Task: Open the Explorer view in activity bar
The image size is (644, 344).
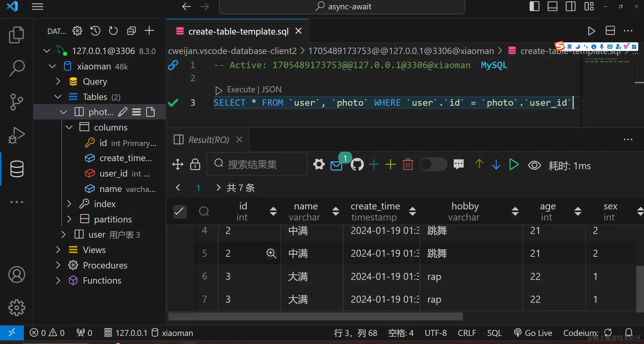Action: [16, 35]
